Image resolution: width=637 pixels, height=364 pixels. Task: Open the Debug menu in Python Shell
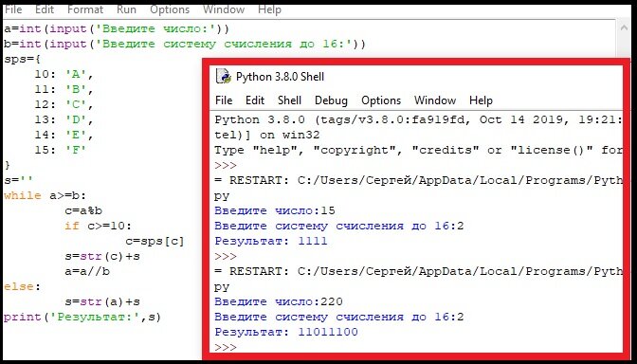pos(331,100)
